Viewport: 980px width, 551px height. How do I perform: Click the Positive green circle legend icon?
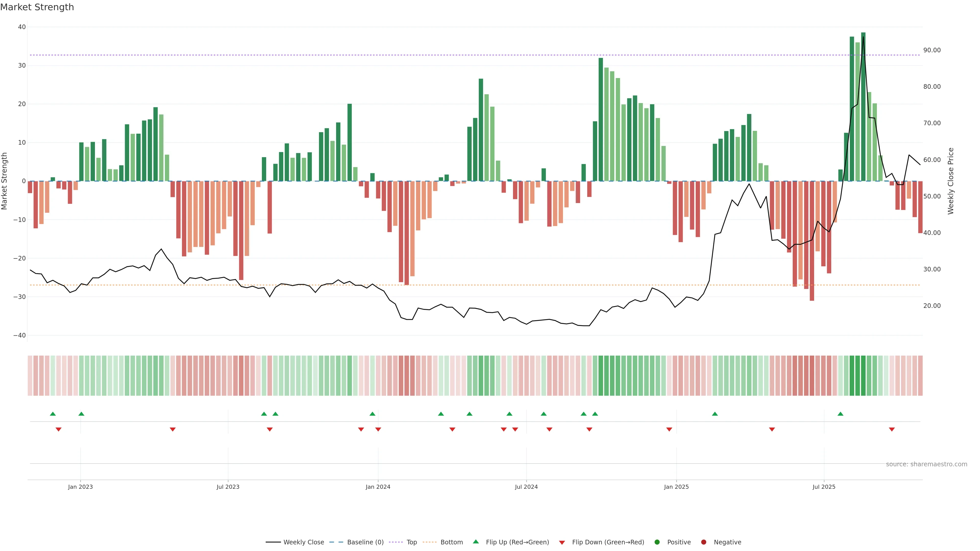(657, 542)
